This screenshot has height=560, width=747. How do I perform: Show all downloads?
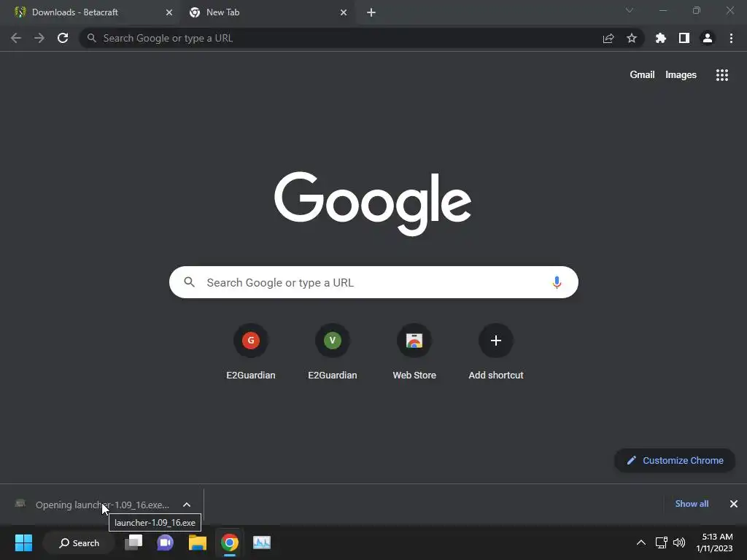692,504
